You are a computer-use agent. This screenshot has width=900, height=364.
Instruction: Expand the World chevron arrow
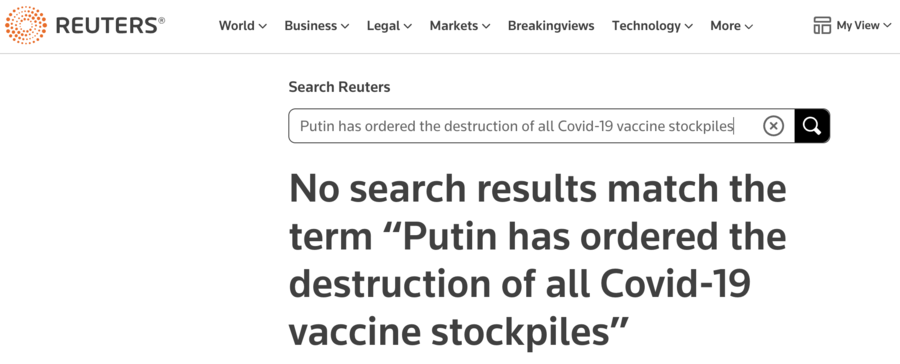(262, 26)
